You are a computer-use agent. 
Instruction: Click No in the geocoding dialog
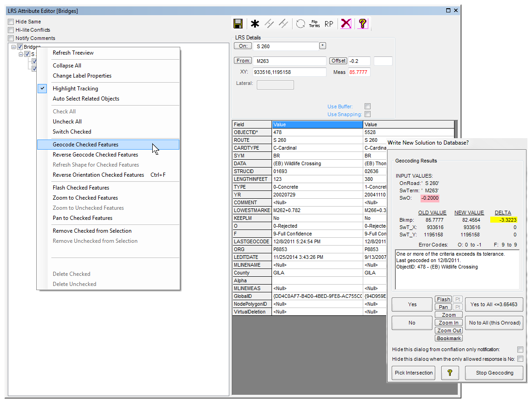412,323
